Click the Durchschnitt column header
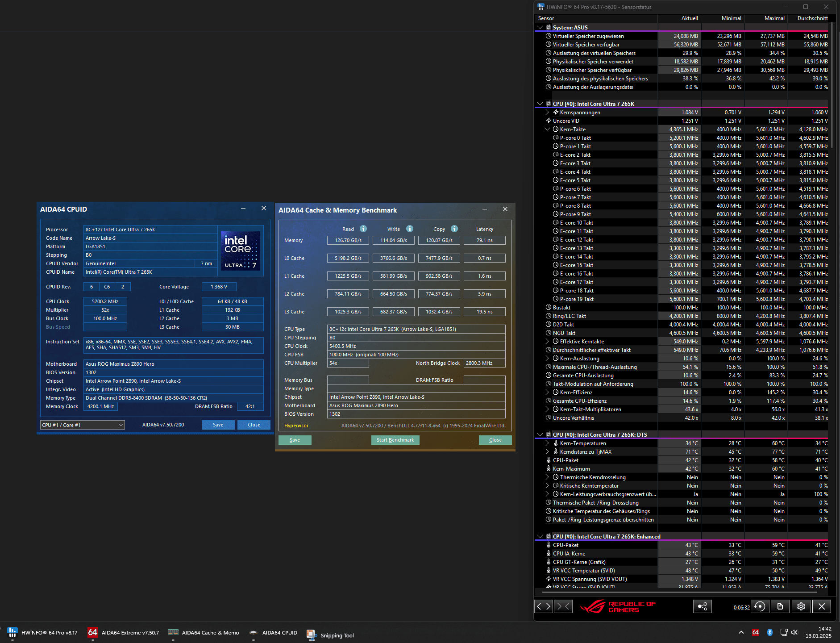The width and height of the screenshot is (840, 643). pyautogui.click(x=809, y=18)
